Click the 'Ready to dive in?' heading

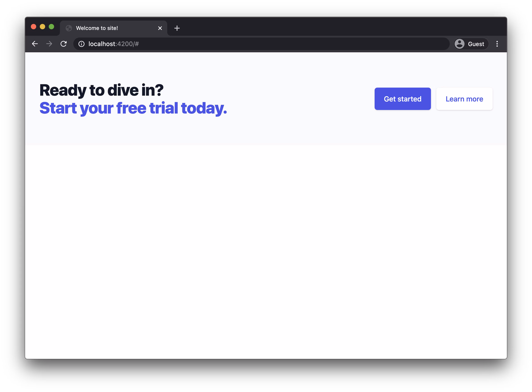[101, 90]
